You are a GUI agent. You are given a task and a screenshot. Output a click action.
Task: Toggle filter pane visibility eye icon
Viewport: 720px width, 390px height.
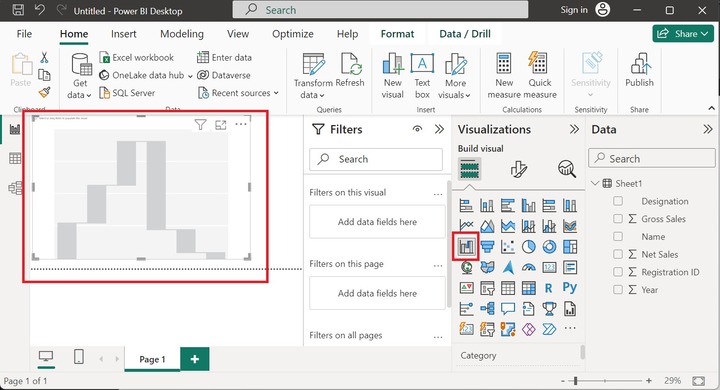[x=417, y=129]
